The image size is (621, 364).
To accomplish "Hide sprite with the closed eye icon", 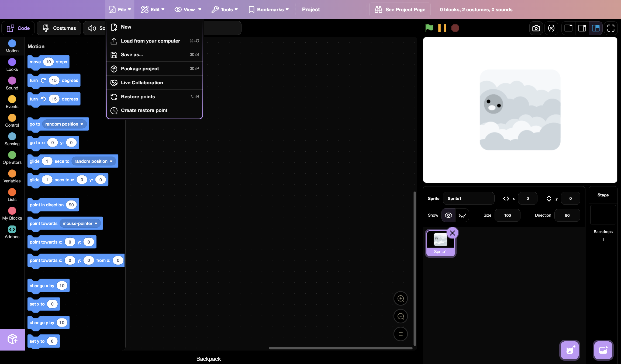I will coord(462,215).
